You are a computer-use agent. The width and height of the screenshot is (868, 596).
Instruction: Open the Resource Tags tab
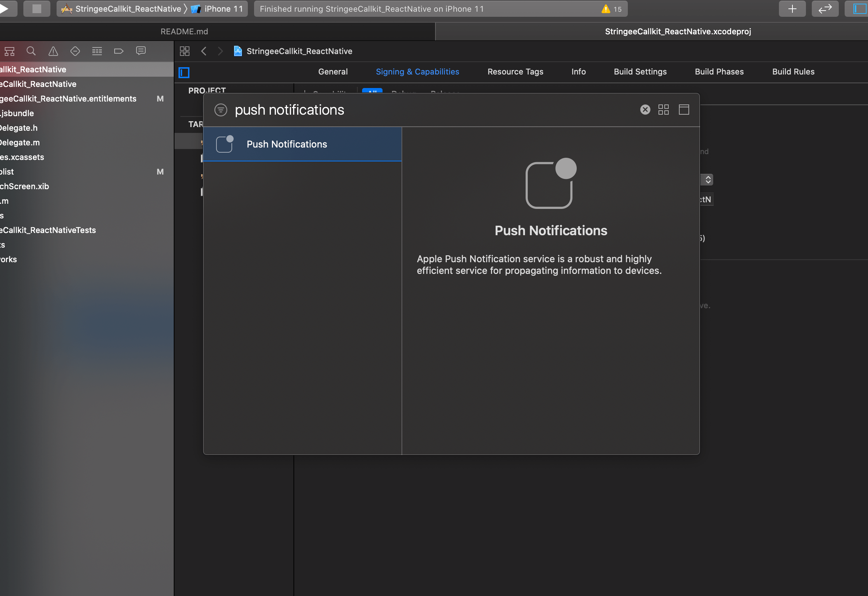tap(515, 72)
